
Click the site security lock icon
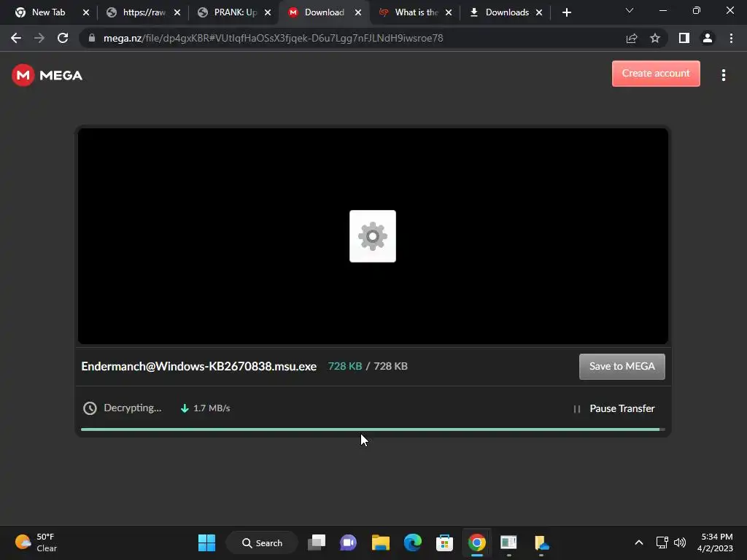91,38
